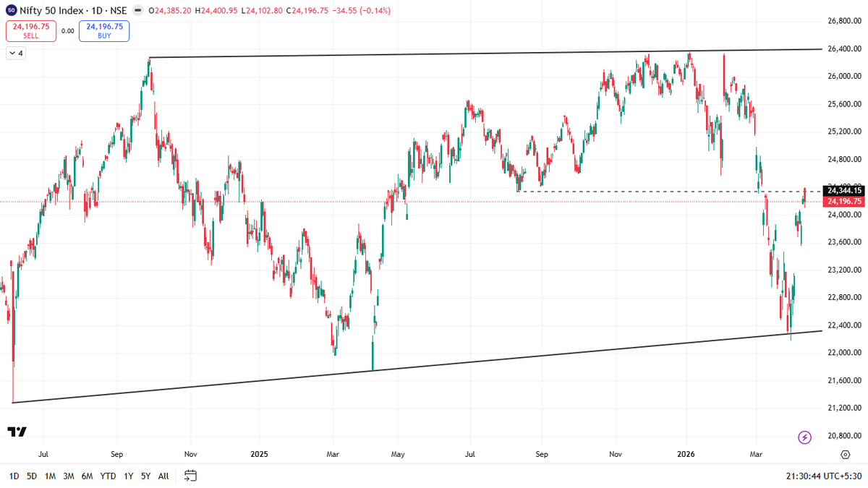Select the 1Y date range
The height and width of the screenshot is (488, 868).
tap(128, 476)
